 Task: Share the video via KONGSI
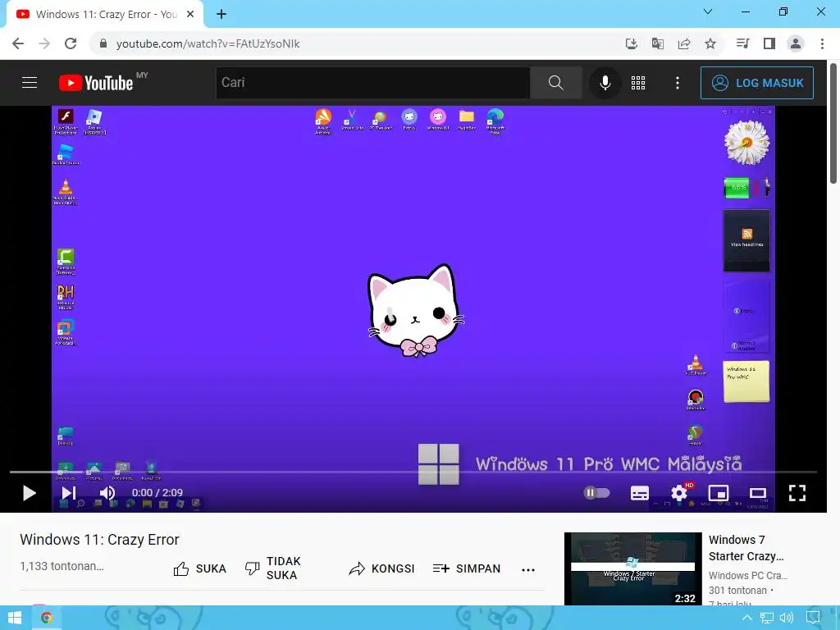coord(381,568)
